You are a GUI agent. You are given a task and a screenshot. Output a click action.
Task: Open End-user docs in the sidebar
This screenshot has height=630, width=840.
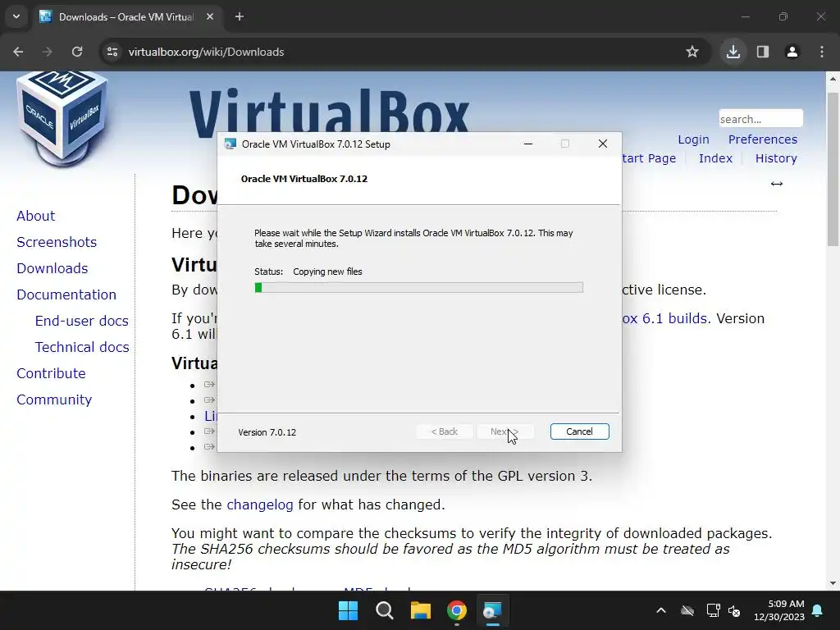coord(81,321)
